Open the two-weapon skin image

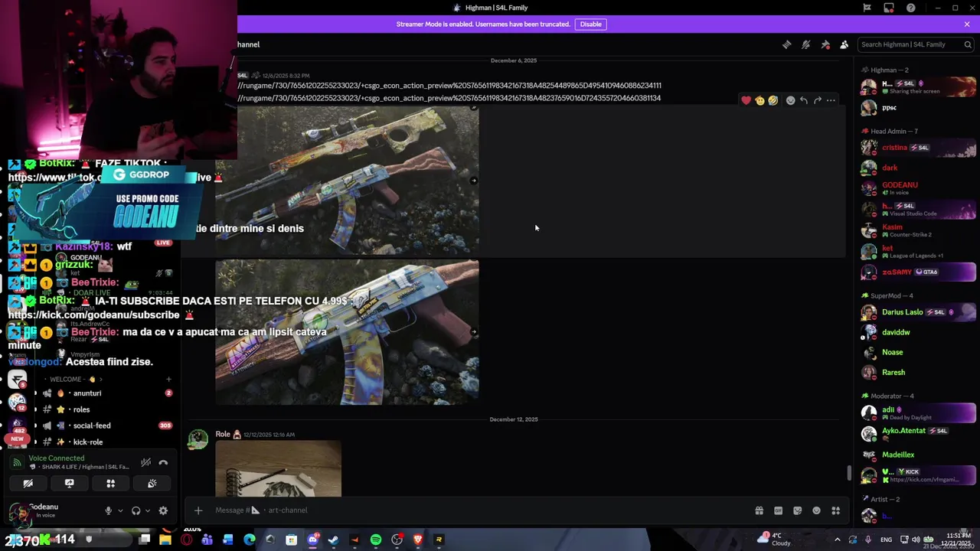point(347,180)
